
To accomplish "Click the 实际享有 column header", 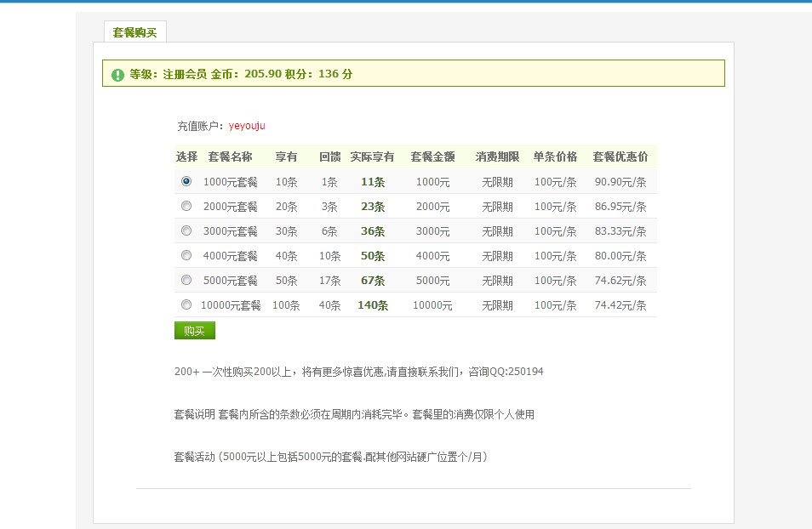I will coord(372,157).
